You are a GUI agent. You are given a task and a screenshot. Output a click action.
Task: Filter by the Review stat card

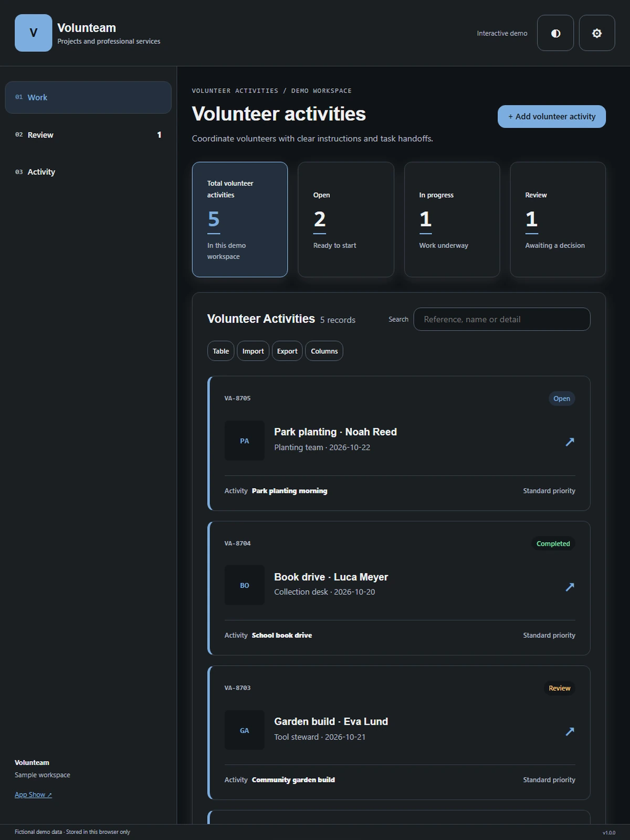[x=558, y=219]
